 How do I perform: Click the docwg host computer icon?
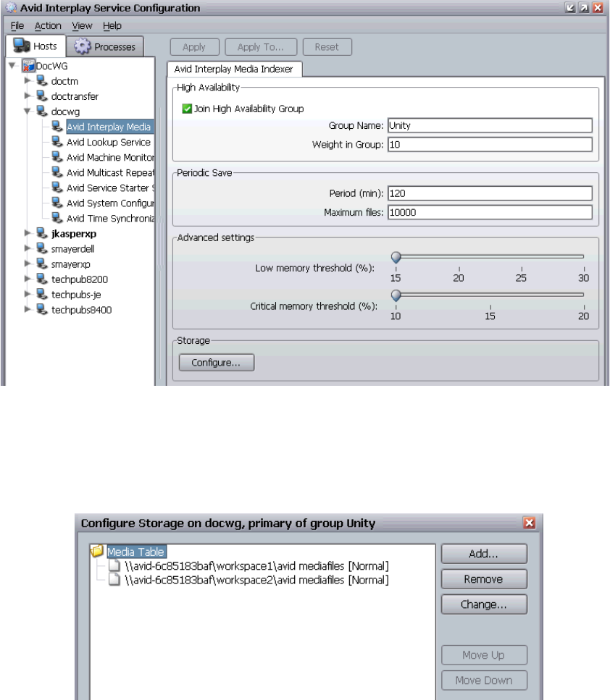[x=42, y=111]
